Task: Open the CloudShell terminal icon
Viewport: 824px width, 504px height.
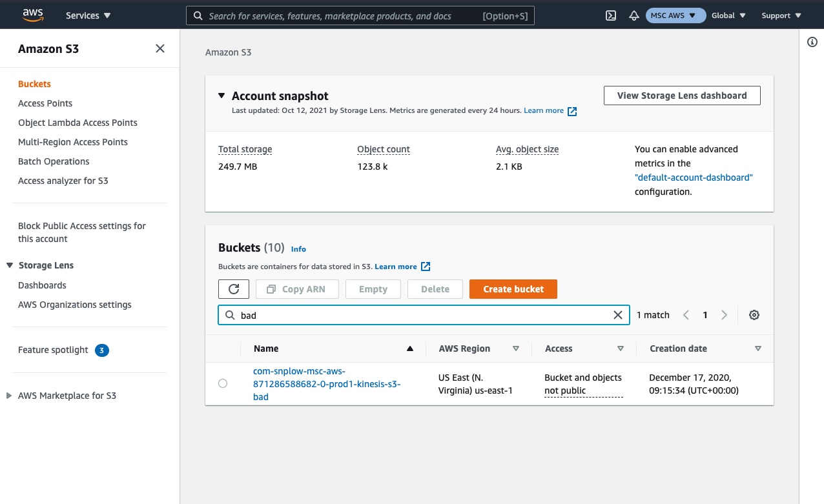Action: (x=610, y=15)
